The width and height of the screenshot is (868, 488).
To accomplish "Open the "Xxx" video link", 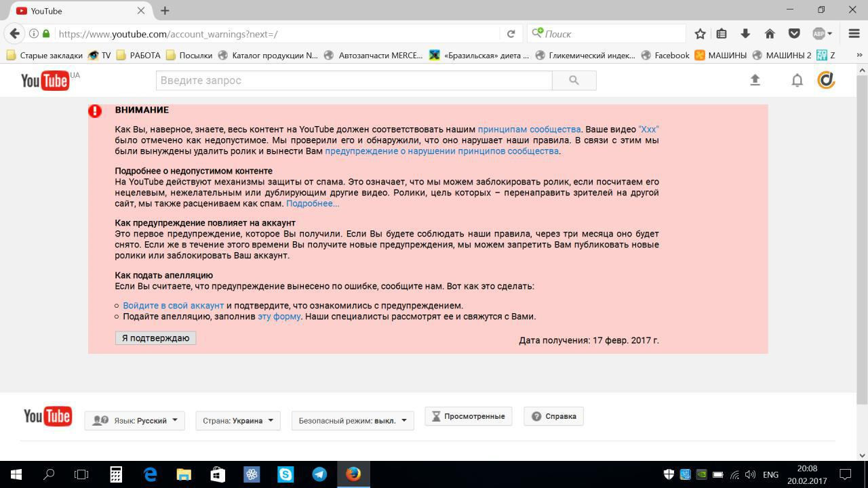I will (648, 129).
